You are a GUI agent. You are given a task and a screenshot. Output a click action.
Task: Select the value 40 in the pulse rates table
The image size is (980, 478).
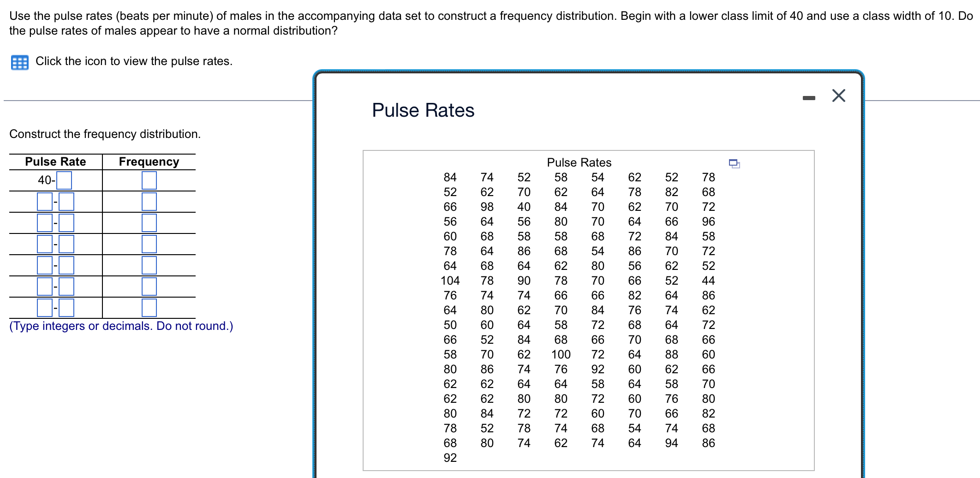point(524,206)
